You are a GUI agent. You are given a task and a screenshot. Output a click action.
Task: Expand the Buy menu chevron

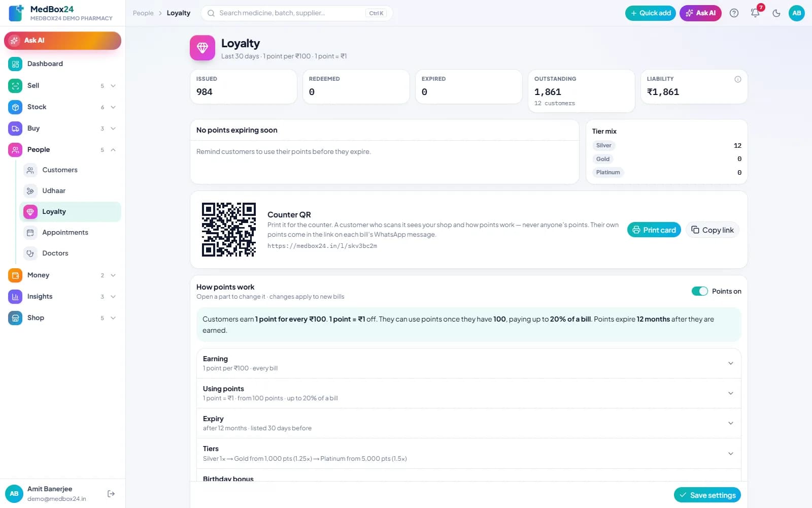(x=113, y=129)
